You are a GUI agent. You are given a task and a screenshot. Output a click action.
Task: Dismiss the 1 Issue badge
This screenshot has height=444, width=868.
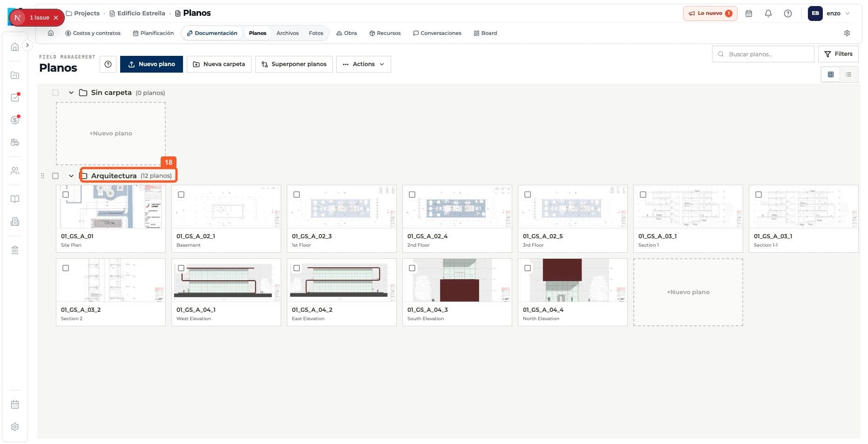click(x=56, y=18)
